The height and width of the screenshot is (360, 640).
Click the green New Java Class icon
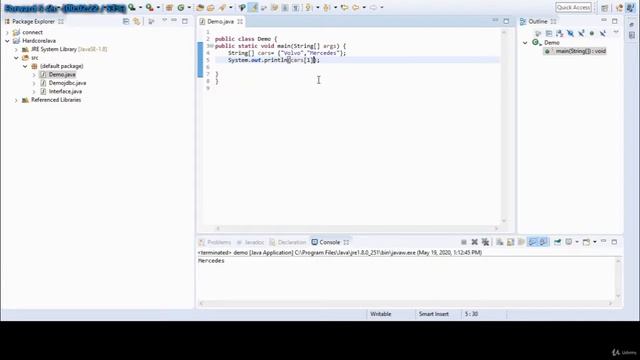(x=181, y=7)
